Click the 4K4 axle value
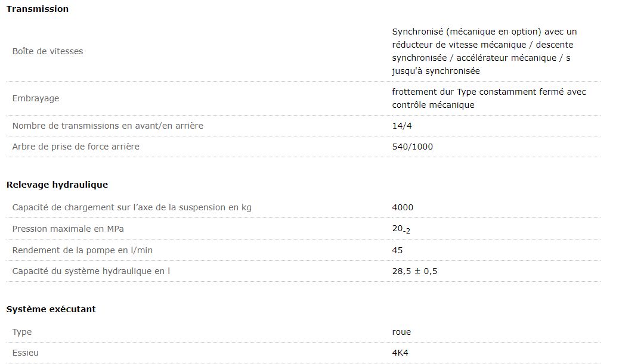 pos(400,353)
